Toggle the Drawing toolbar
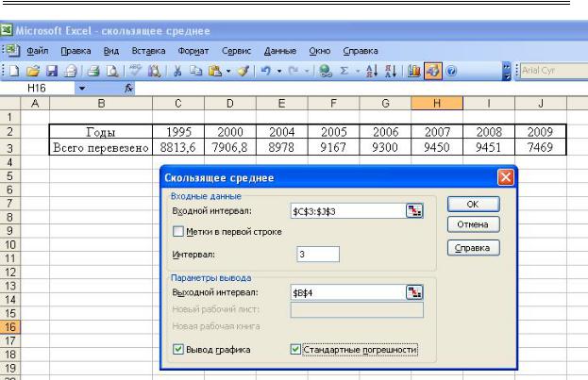The width and height of the screenshot is (588, 380). tap(433, 71)
